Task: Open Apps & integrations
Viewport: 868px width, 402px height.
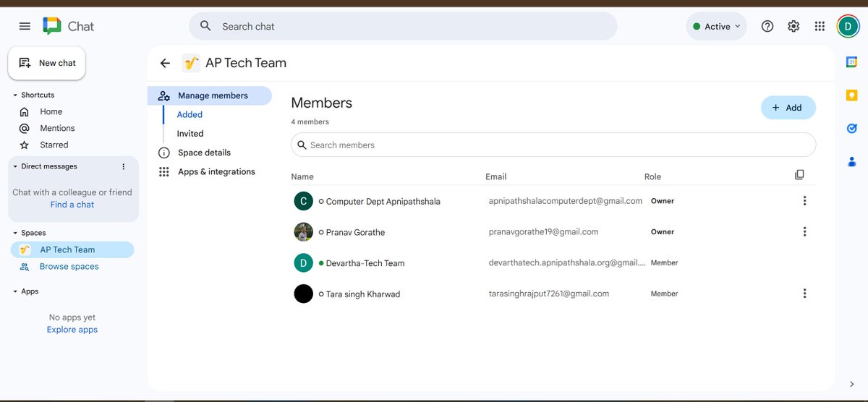Action: pyautogui.click(x=216, y=171)
